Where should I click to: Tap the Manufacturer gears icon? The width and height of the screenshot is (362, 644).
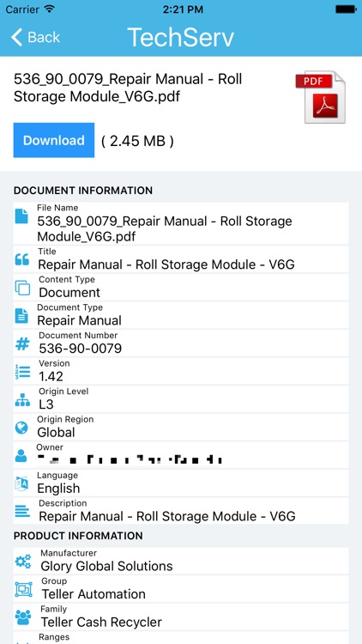pyautogui.click(x=22, y=561)
